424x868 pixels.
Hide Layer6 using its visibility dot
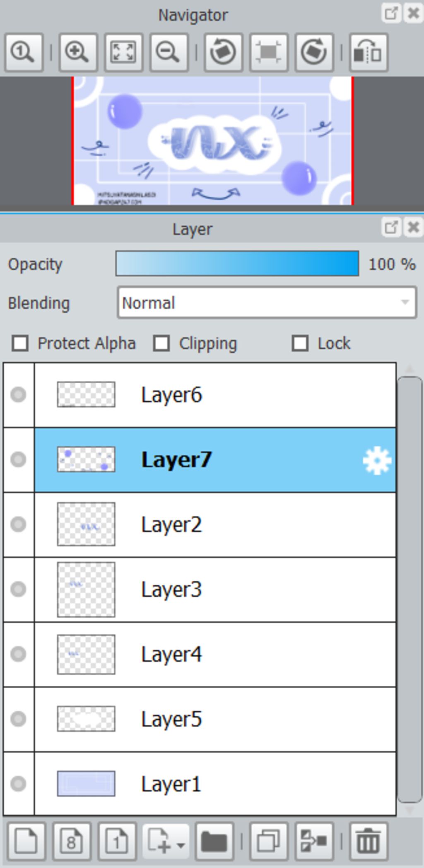click(18, 394)
